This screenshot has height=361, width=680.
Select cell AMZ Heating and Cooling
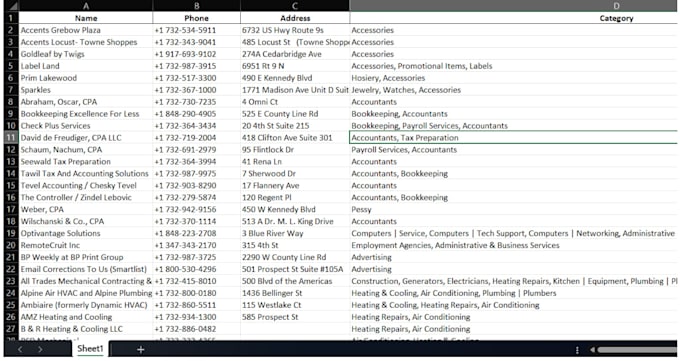[86, 317]
